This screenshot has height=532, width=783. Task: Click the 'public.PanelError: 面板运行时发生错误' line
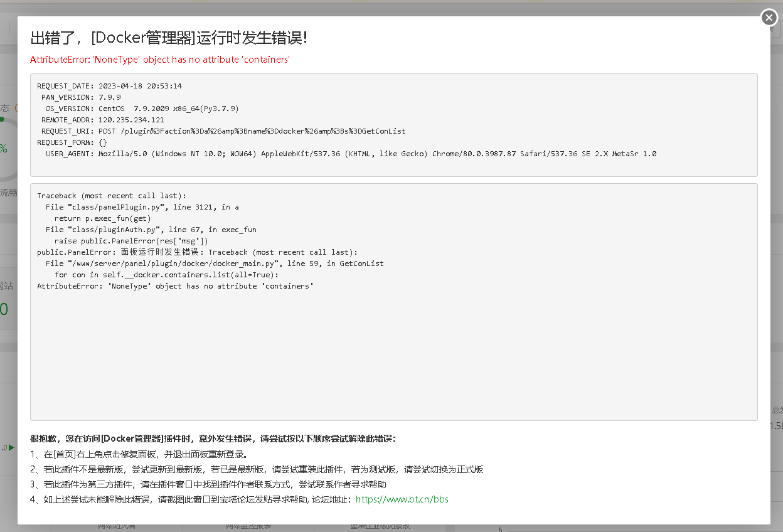coord(197,252)
